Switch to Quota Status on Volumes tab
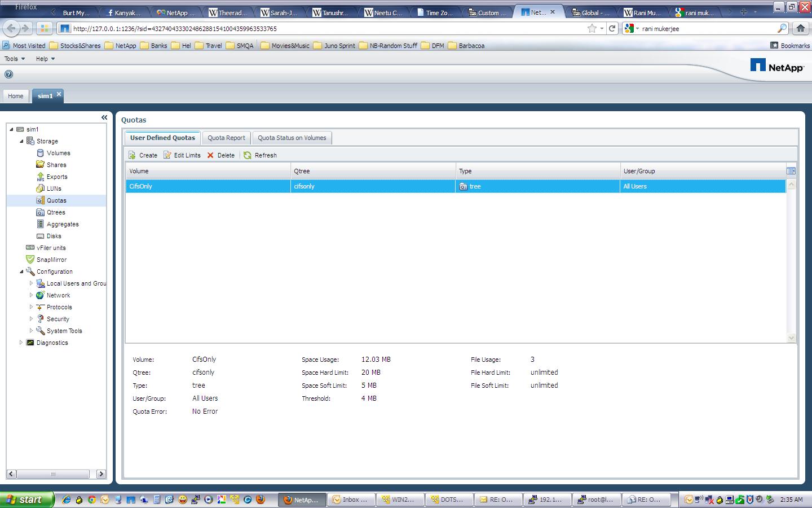The height and width of the screenshot is (508, 812). tap(292, 138)
